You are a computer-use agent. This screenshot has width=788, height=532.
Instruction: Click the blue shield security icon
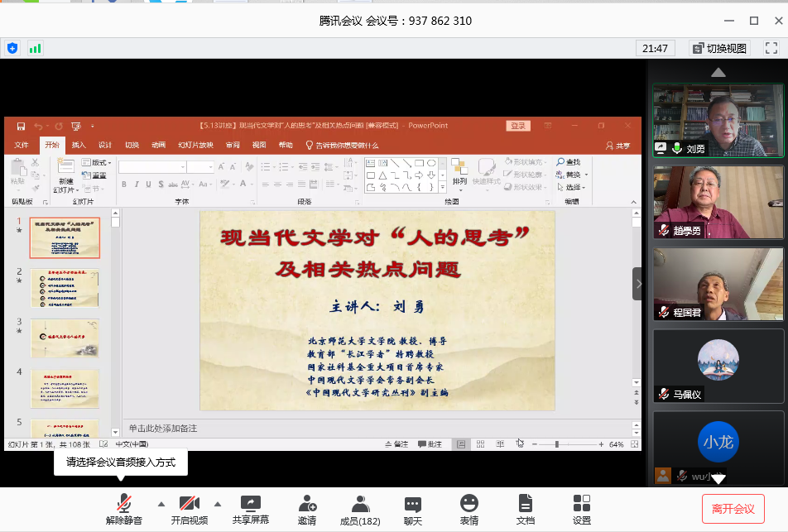coord(12,48)
